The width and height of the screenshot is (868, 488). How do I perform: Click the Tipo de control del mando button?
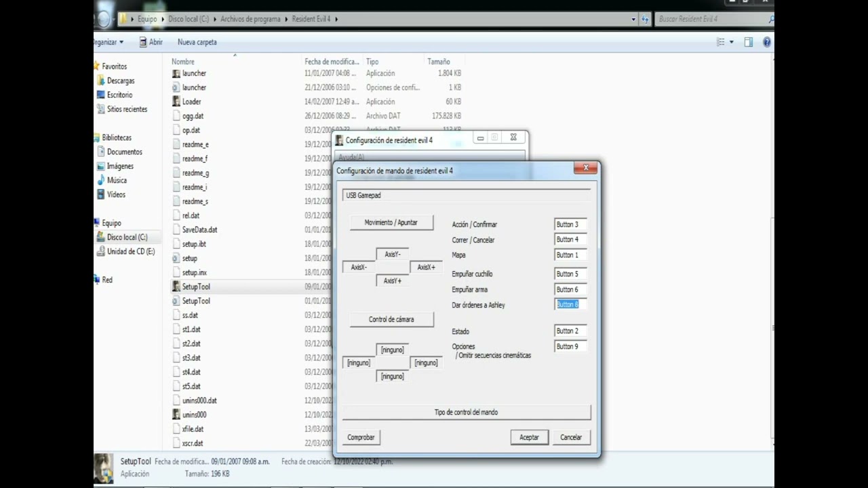467,412
